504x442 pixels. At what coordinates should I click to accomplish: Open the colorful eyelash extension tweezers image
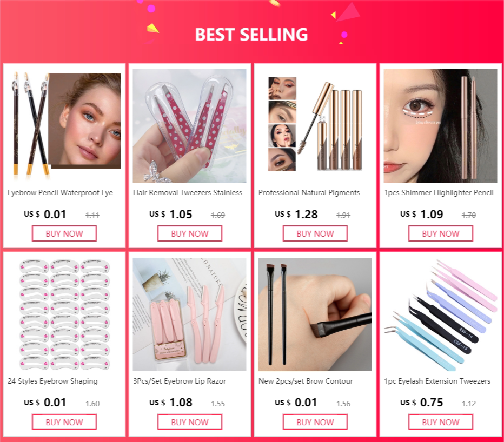click(x=440, y=314)
